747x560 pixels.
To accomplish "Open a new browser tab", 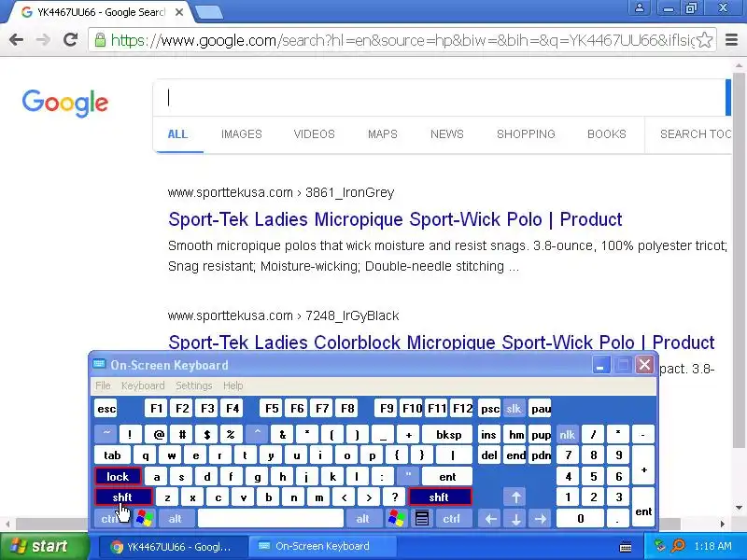I will [208, 13].
